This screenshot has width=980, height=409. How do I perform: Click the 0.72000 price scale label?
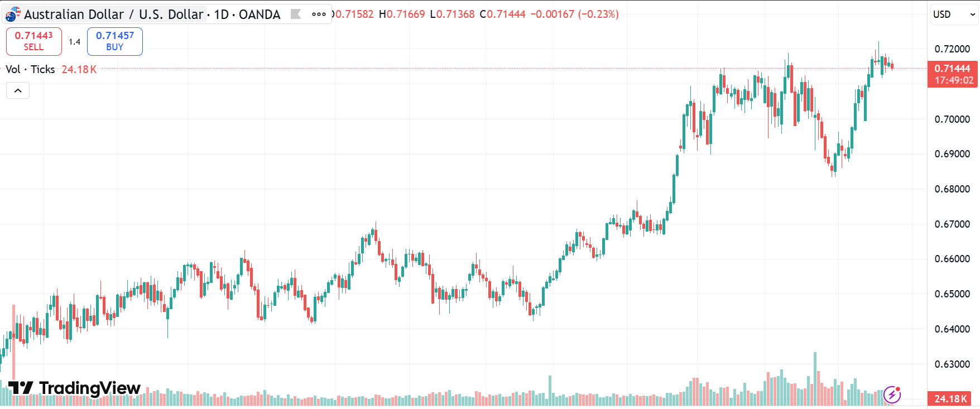(953, 49)
